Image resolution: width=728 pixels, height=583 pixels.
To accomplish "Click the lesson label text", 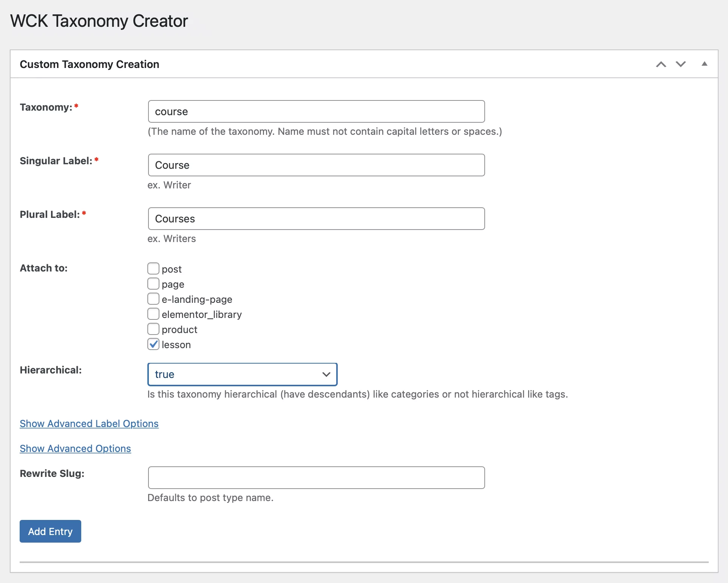I will pyautogui.click(x=176, y=345).
